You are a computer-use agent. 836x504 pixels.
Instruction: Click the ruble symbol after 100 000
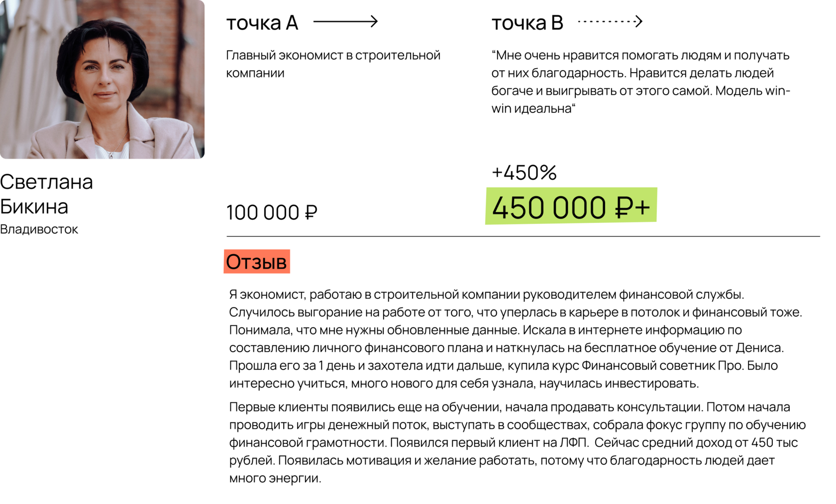click(x=311, y=212)
